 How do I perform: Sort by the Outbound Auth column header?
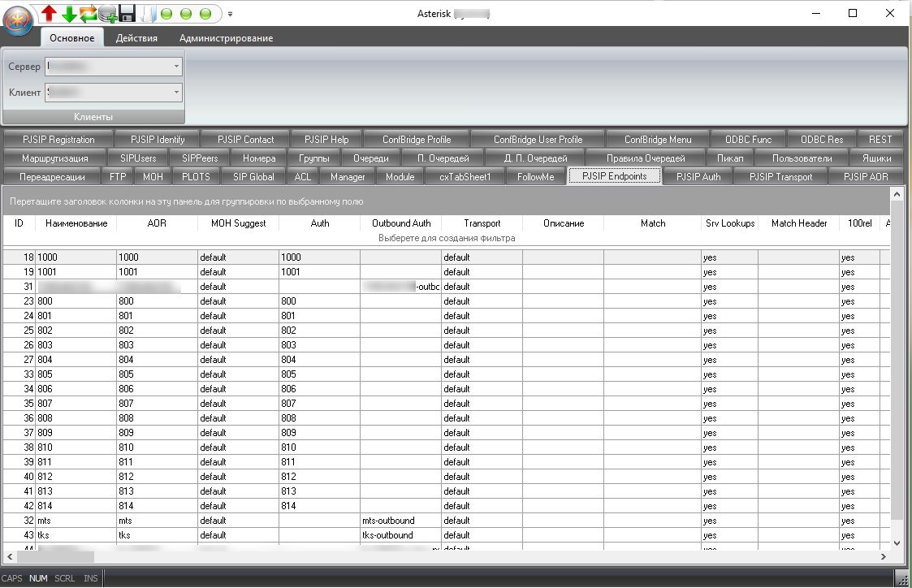pyautogui.click(x=401, y=223)
